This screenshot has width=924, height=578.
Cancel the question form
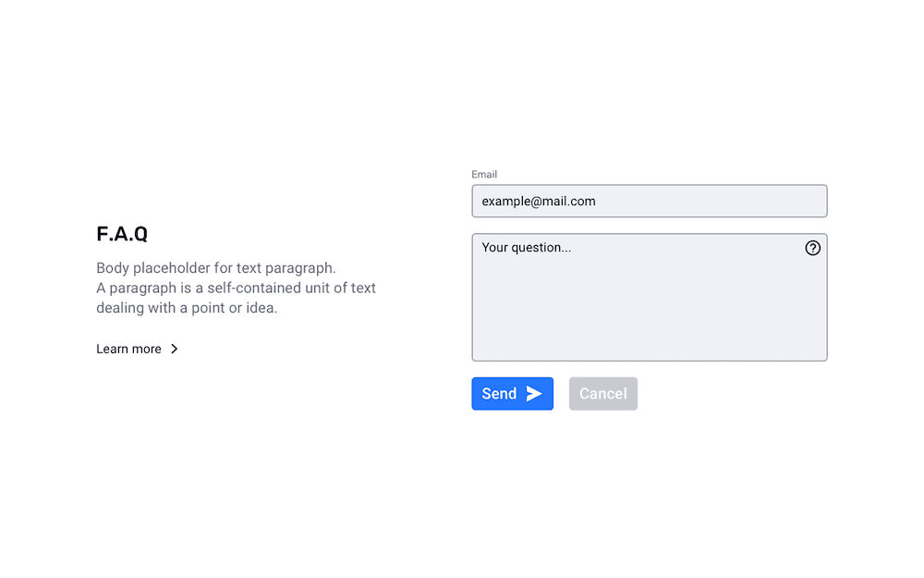(x=602, y=393)
